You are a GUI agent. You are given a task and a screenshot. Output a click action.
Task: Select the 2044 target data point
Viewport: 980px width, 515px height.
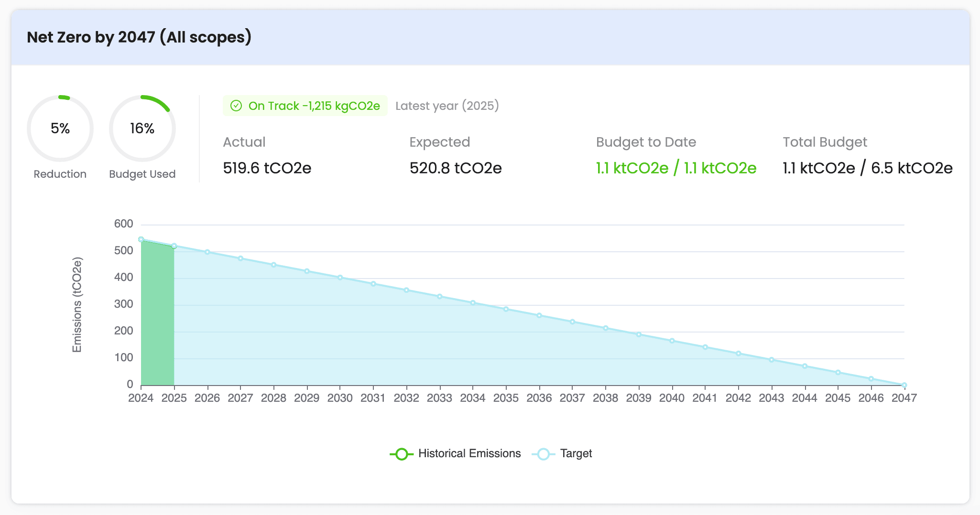(805, 366)
